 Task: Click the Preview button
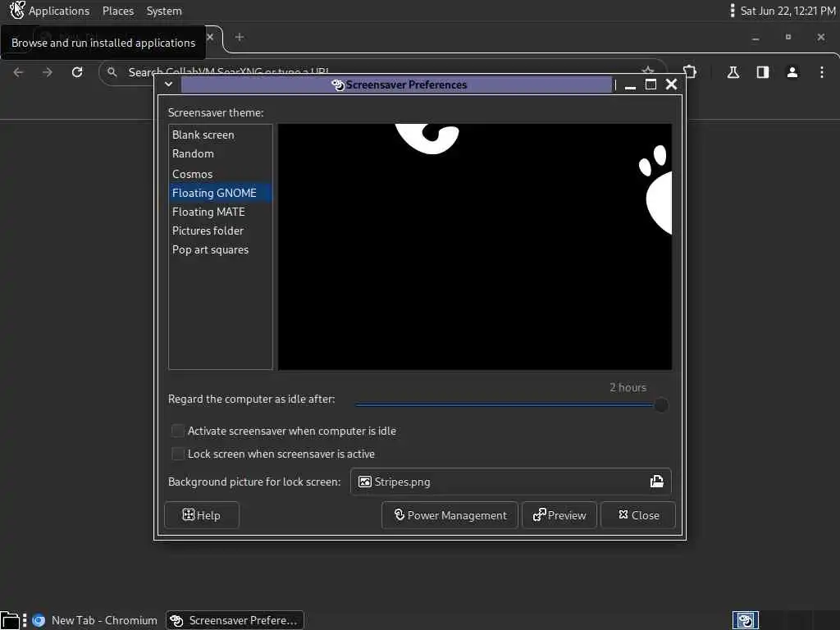559,515
